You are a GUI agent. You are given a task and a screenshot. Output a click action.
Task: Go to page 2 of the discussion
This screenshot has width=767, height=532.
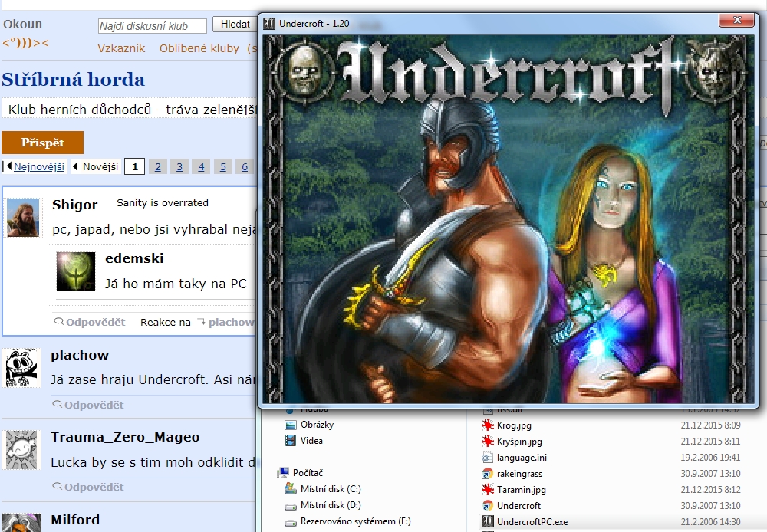(157, 167)
